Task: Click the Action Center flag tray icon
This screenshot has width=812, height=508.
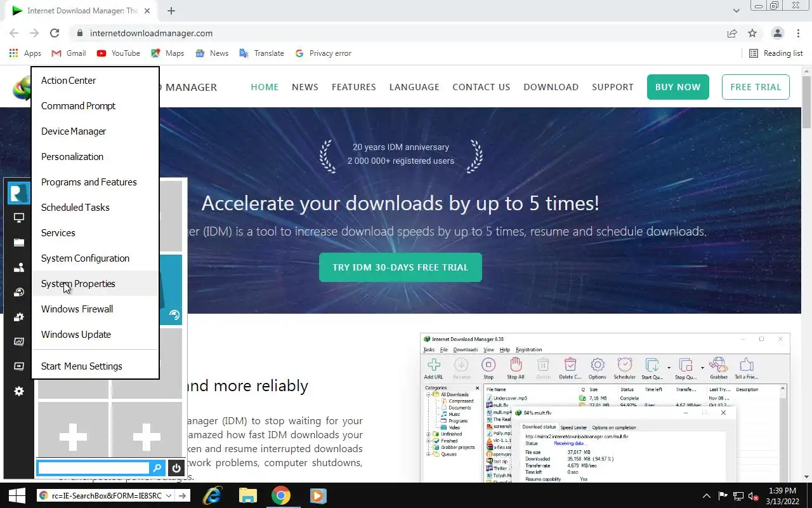Action: point(723,495)
